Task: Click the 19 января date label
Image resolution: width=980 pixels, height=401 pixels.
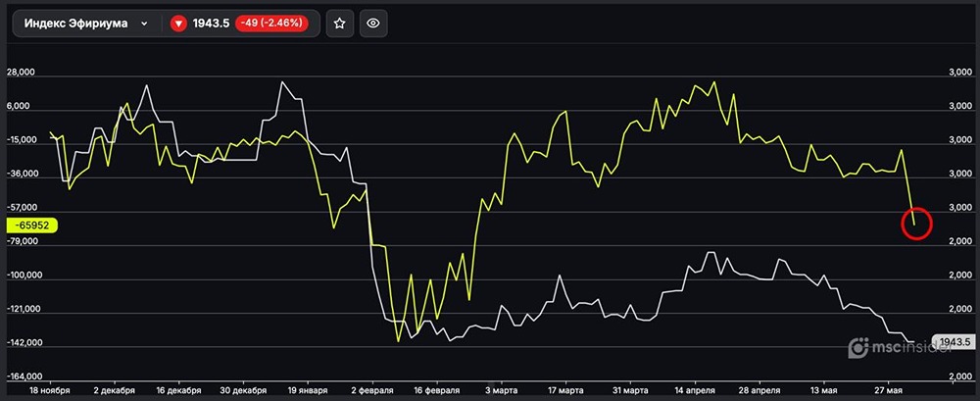Action: pos(308,390)
